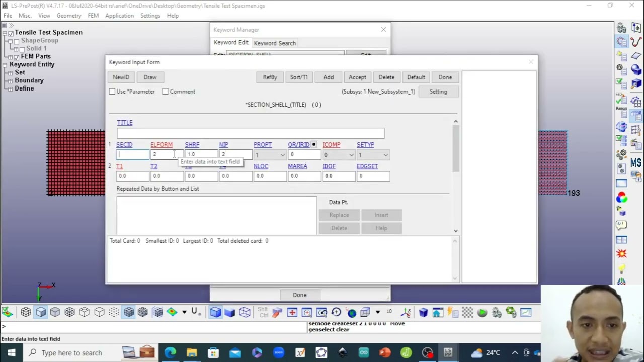Click the fringe color contour icon
The height and width of the screenshot is (362, 644).
pos(172,312)
